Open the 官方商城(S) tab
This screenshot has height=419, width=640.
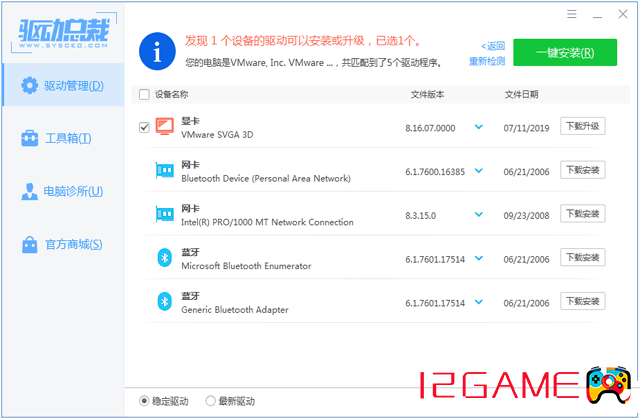coord(63,244)
